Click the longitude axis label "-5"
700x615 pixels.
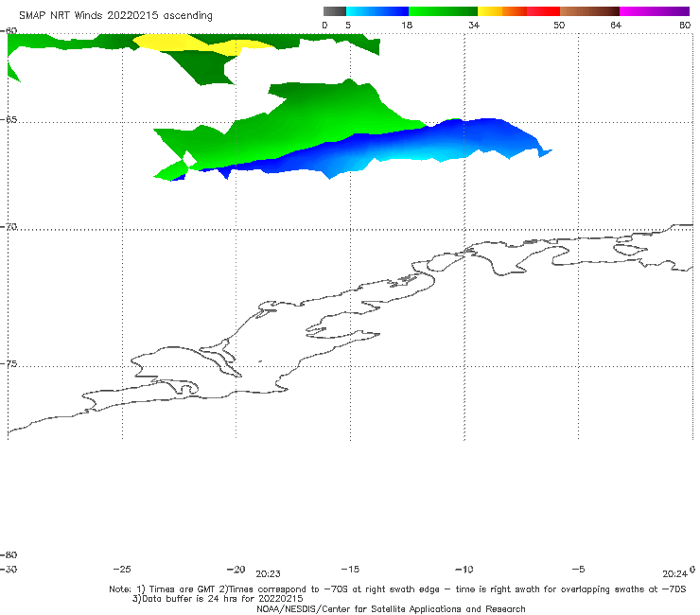click(x=578, y=570)
